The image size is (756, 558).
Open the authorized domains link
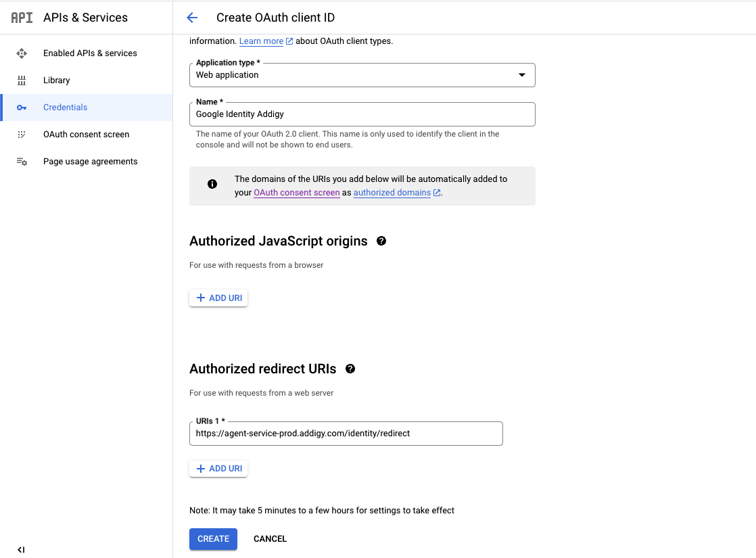[x=392, y=193]
